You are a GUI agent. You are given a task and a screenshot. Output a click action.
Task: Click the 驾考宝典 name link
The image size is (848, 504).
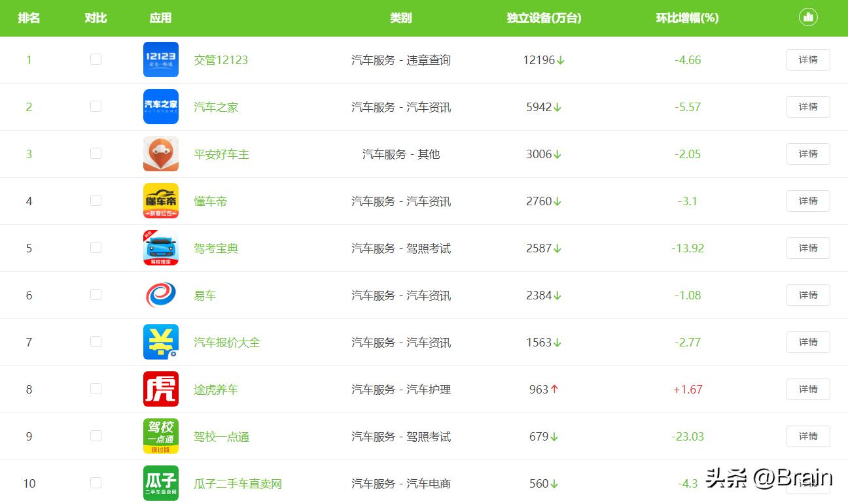(215, 248)
